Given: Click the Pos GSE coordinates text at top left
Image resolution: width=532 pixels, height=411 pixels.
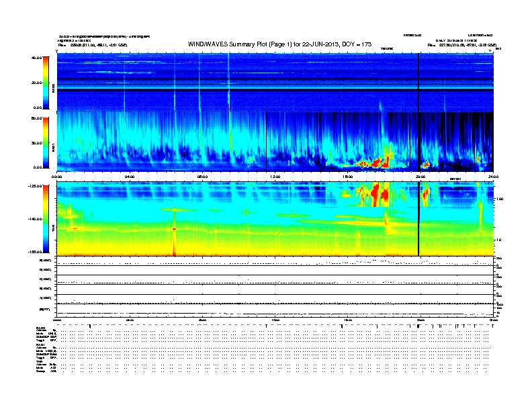Looking at the screenshot, I should (x=93, y=45).
